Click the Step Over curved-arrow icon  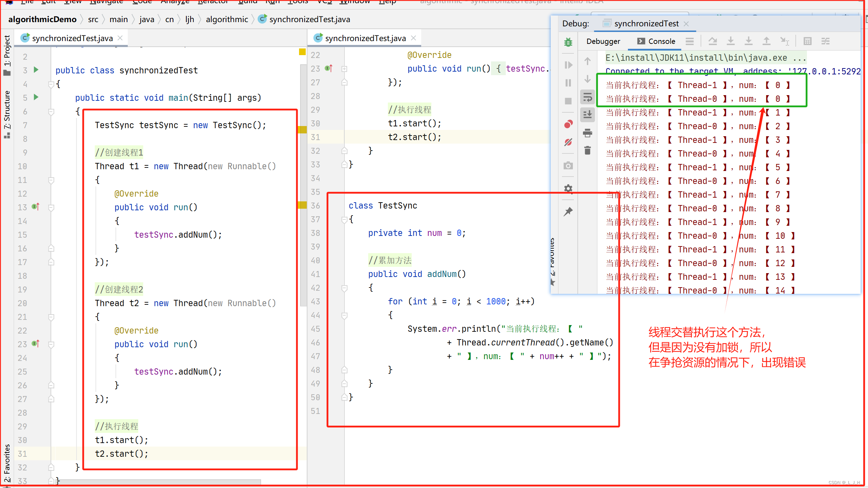(x=713, y=41)
